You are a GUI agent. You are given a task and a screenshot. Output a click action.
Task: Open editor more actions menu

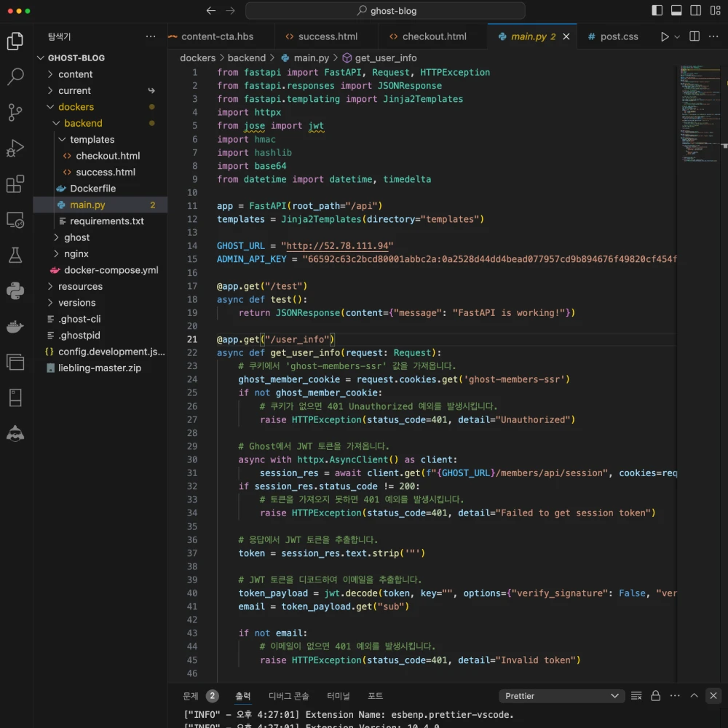coord(713,36)
